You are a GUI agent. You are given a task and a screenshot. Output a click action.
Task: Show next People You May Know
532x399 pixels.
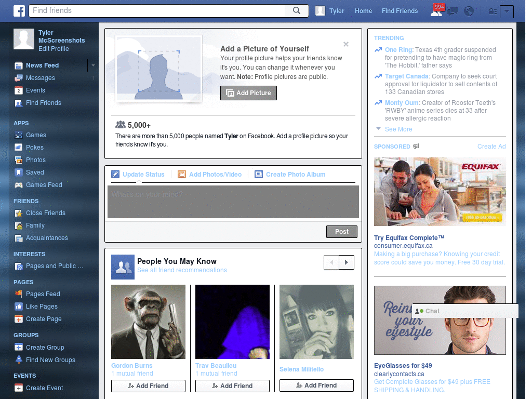347,262
